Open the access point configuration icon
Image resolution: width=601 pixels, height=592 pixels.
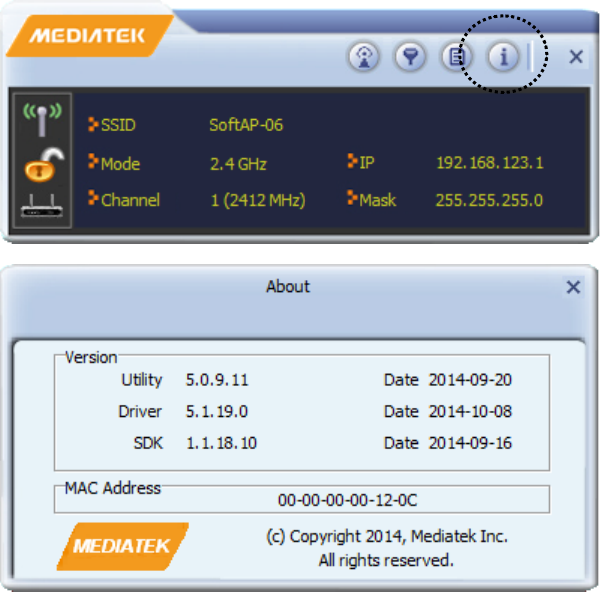pyautogui.click(x=364, y=57)
